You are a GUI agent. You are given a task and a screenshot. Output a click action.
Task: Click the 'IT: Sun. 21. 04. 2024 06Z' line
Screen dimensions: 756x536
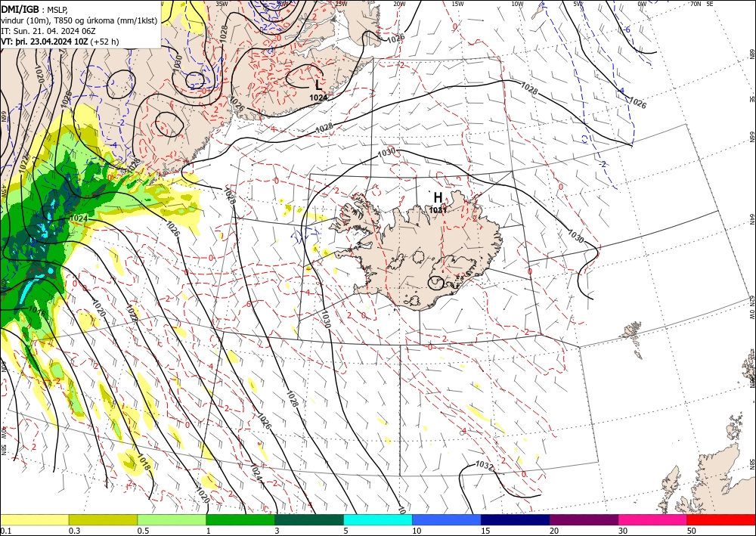48,31
